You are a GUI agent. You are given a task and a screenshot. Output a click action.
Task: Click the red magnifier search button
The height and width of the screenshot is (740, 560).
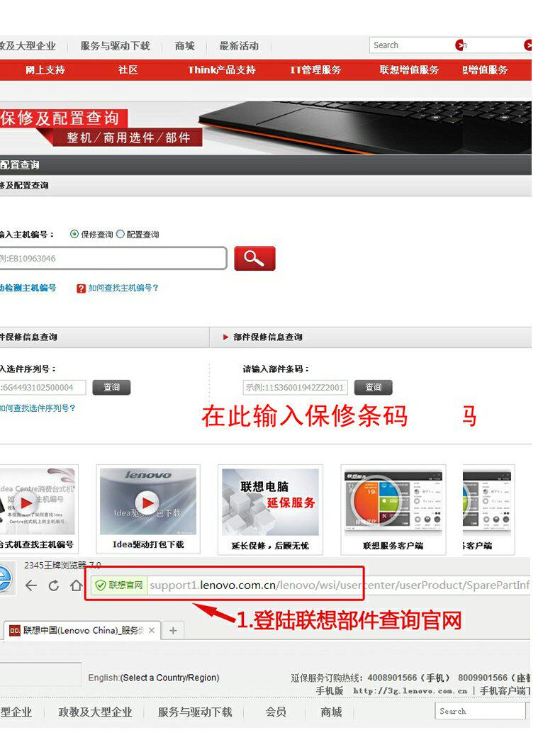(x=254, y=258)
